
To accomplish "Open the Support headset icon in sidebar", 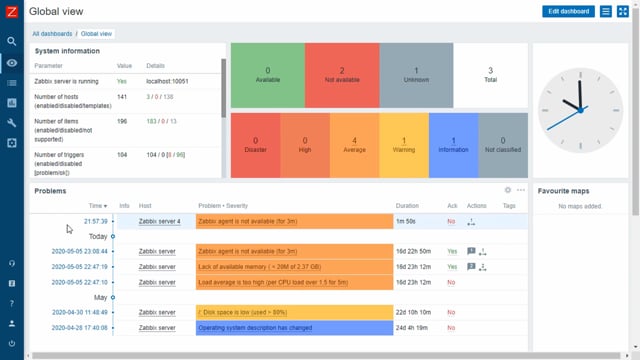I will (11, 263).
